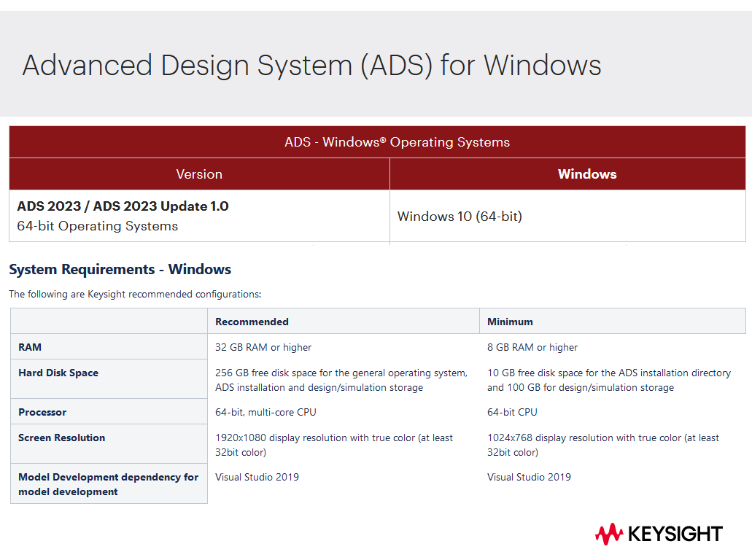This screenshot has height=560, width=752.
Task: Click "Visual Studio 2019" in the Minimum column
Action: pyautogui.click(x=529, y=477)
